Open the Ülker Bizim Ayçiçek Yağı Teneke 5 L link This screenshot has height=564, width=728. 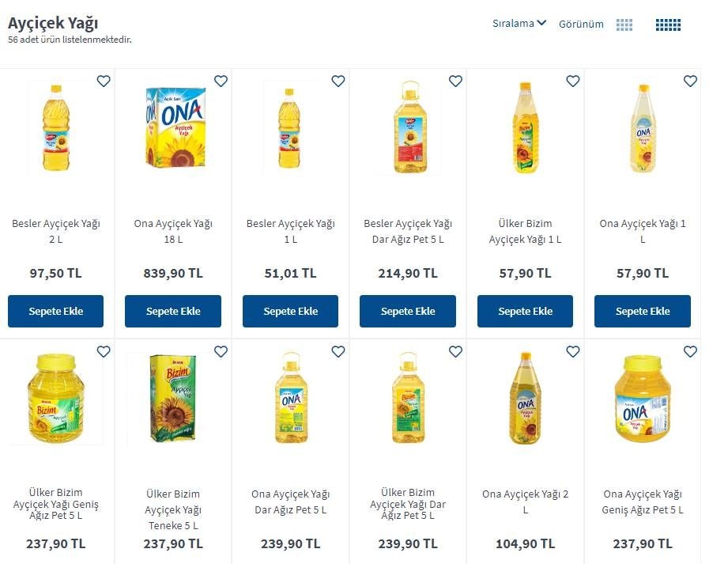(x=173, y=509)
